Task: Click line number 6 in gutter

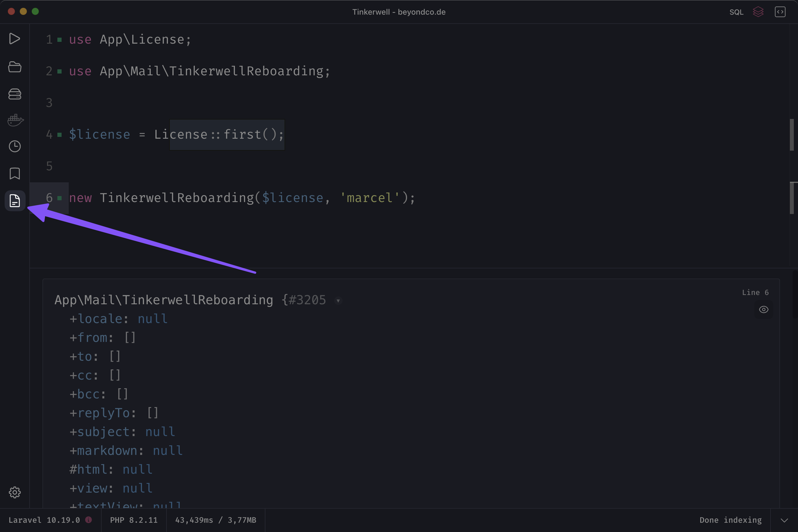Action: (49, 198)
